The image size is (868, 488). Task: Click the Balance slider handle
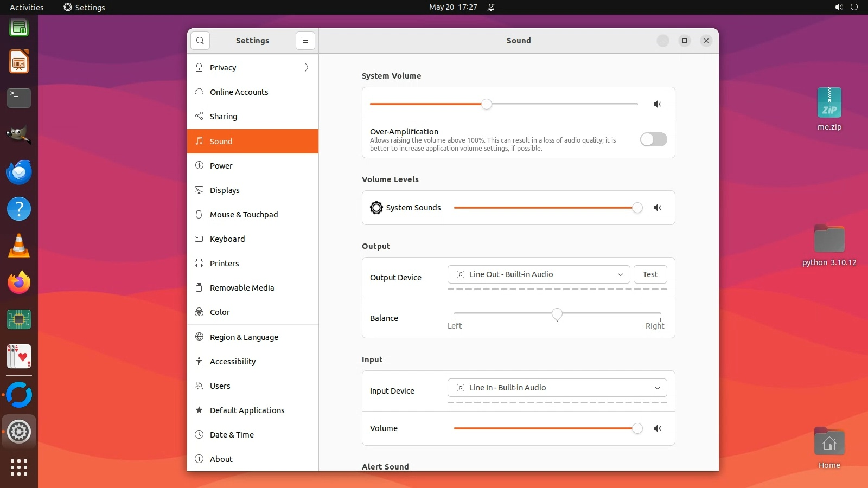point(557,314)
